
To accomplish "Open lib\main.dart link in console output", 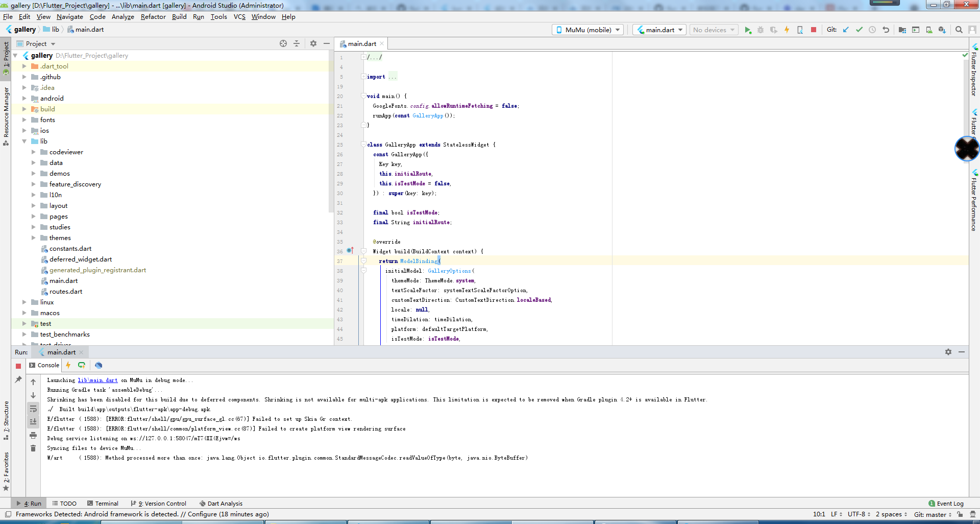I will [97, 380].
